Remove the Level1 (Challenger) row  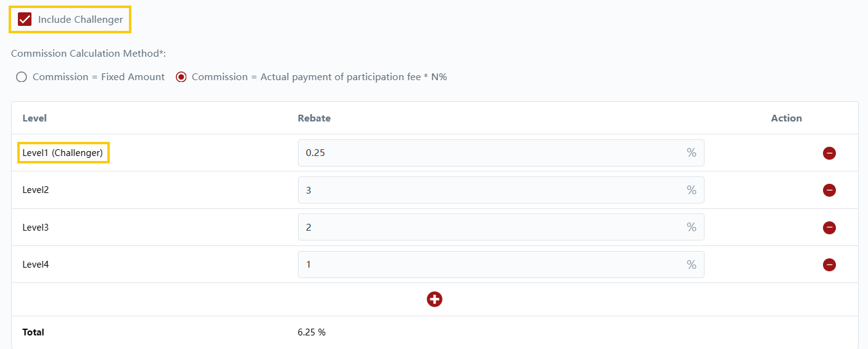[829, 153]
